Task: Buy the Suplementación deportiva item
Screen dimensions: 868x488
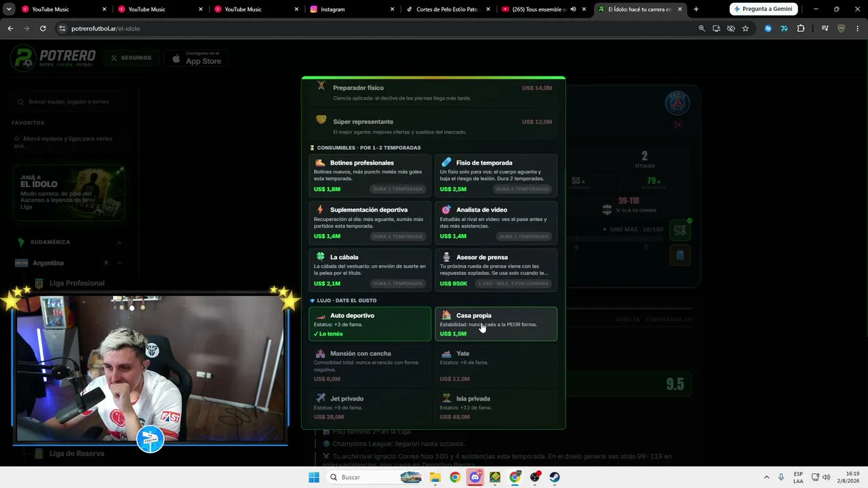Action: (x=370, y=223)
